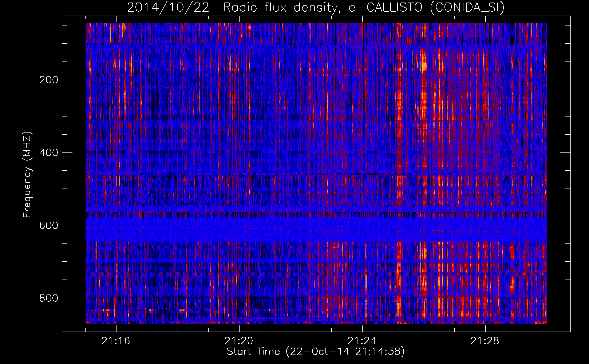Screen dimensions: 589x364
Task: Click the 21:16 time tick label
Action: pos(116,341)
